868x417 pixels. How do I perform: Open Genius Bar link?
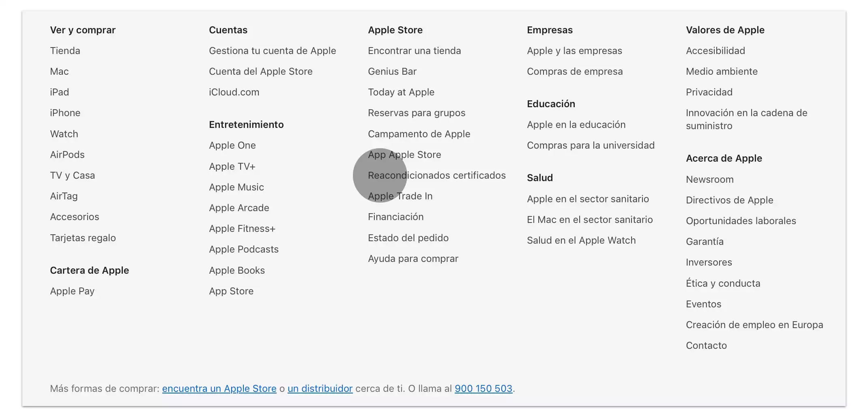click(392, 71)
